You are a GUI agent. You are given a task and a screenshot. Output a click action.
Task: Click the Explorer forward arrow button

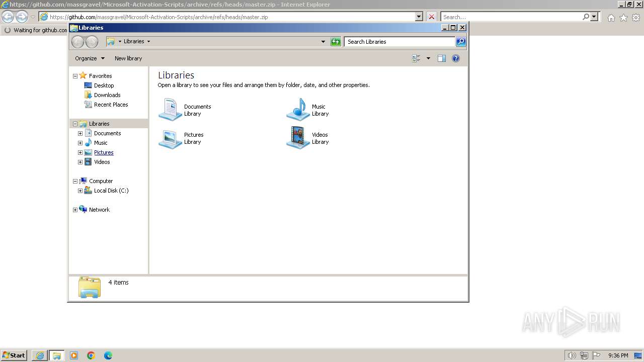92,42
